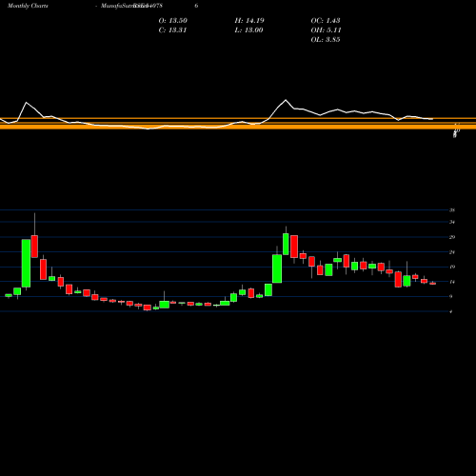Click the high value "H: 14.19"
Screen dimensions: 476x476
(249, 21)
